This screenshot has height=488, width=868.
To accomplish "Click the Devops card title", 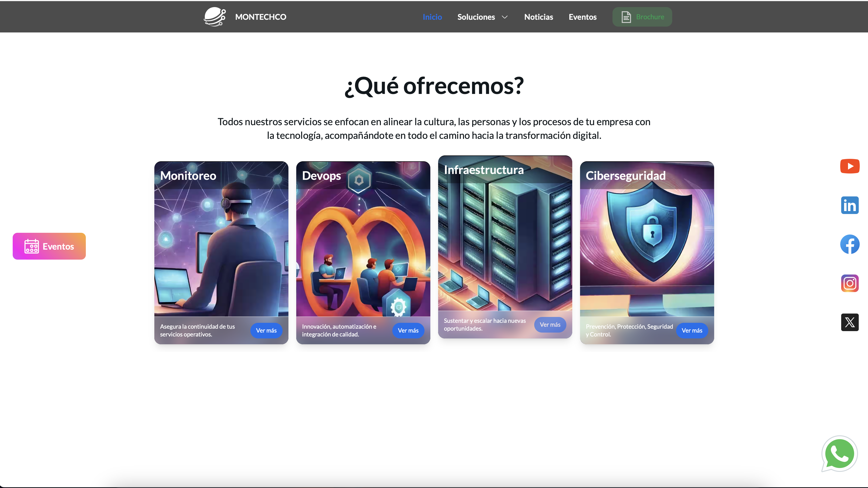I will pos(321,176).
